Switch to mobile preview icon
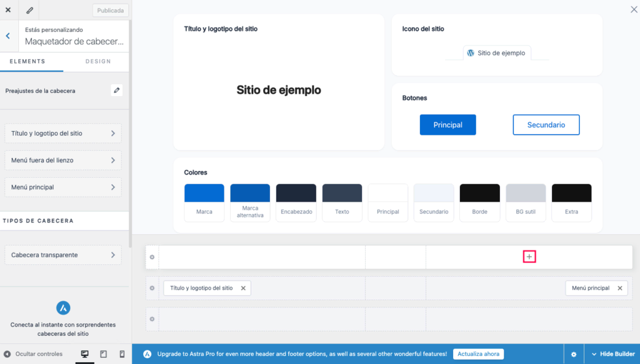The height and width of the screenshot is (364, 640). (x=122, y=354)
